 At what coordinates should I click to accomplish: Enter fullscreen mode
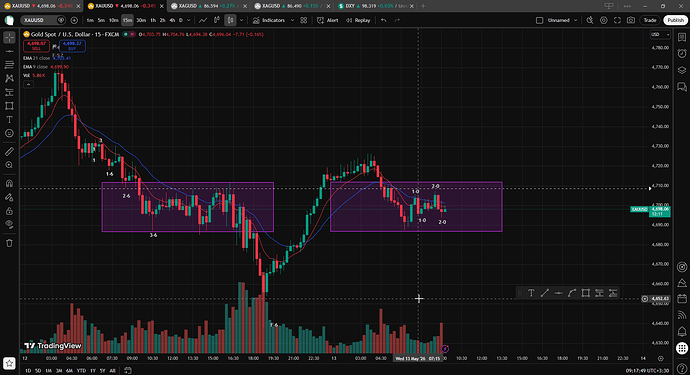tap(617, 20)
